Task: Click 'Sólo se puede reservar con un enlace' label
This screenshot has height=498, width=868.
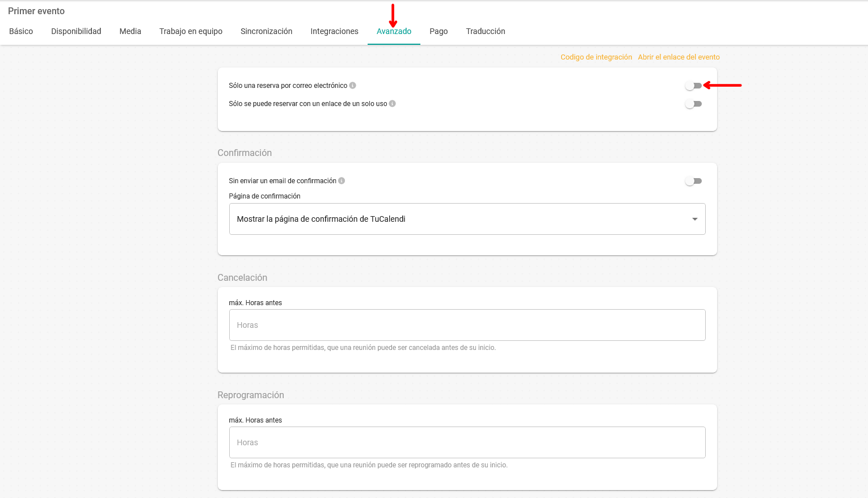Action: point(307,104)
